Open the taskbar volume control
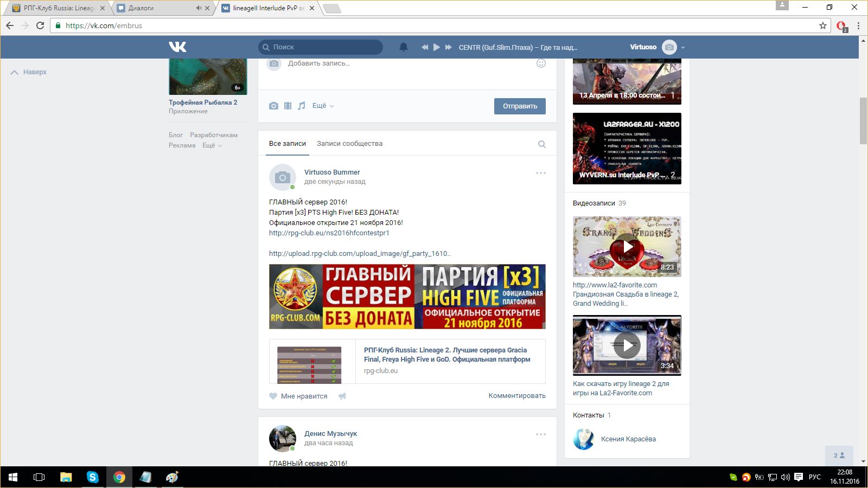 tap(785, 477)
